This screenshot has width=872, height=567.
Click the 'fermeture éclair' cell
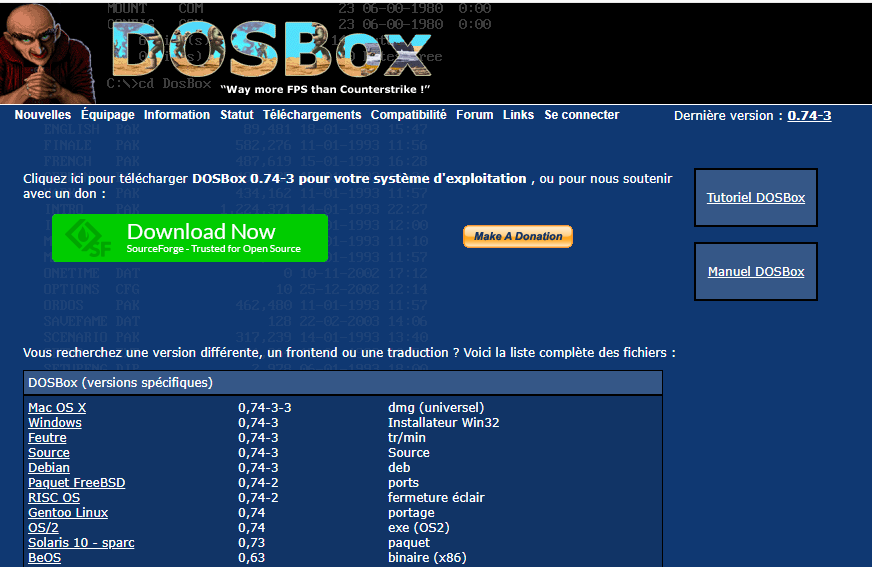(437, 498)
